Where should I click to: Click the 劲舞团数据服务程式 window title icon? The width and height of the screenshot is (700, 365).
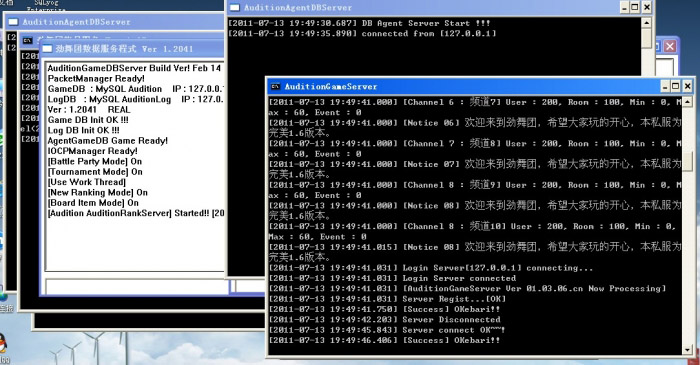click(47, 49)
